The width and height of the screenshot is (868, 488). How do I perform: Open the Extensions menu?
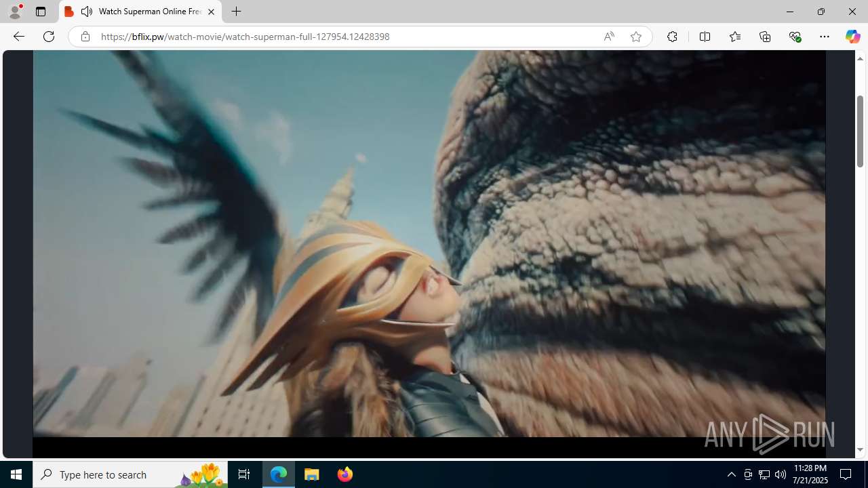(672, 37)
